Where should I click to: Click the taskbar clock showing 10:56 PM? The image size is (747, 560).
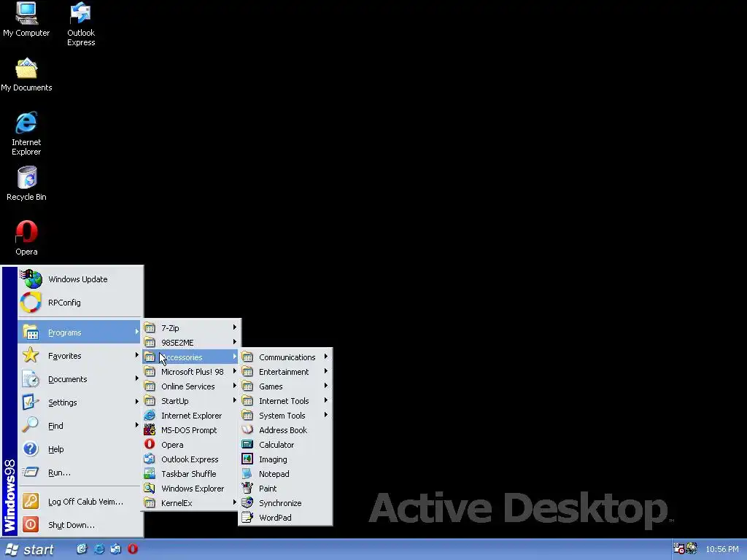(x=721, y=549)
